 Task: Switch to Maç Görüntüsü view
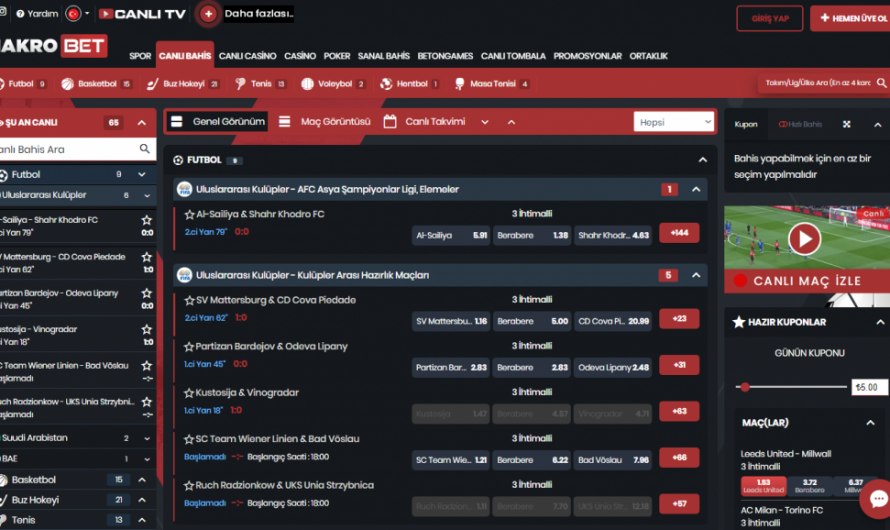325,121
